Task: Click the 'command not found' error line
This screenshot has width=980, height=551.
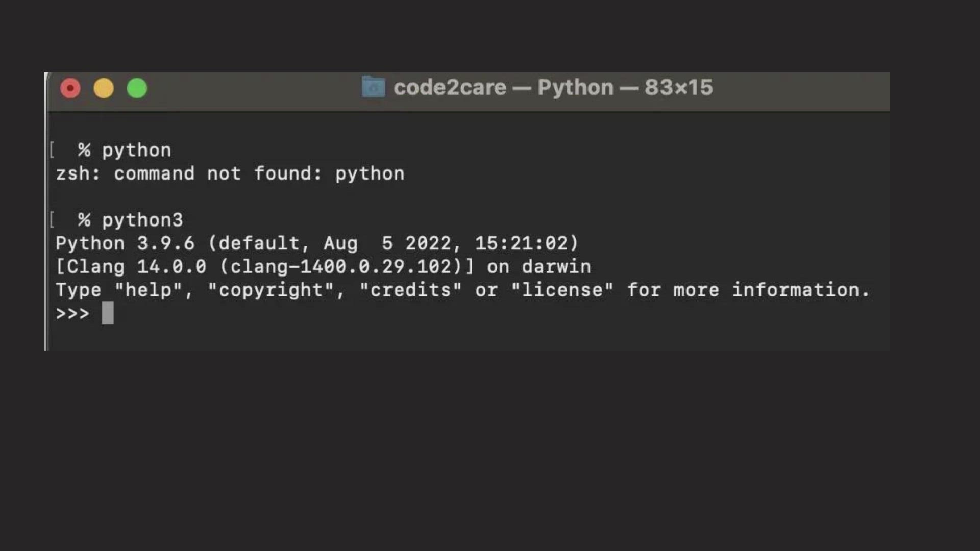Action: coord(230,174)
